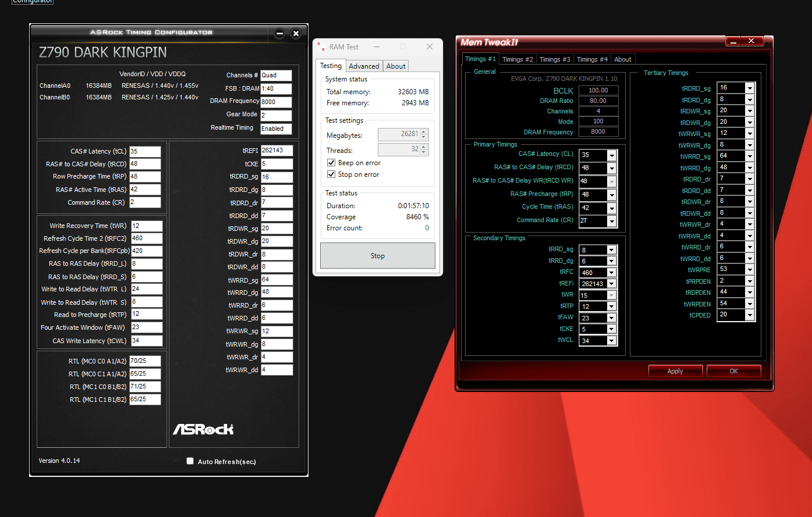812x517 pixels.
Task: Click the Refresh Cycle Time 2 (tRFC2) field
Action: 147,238
